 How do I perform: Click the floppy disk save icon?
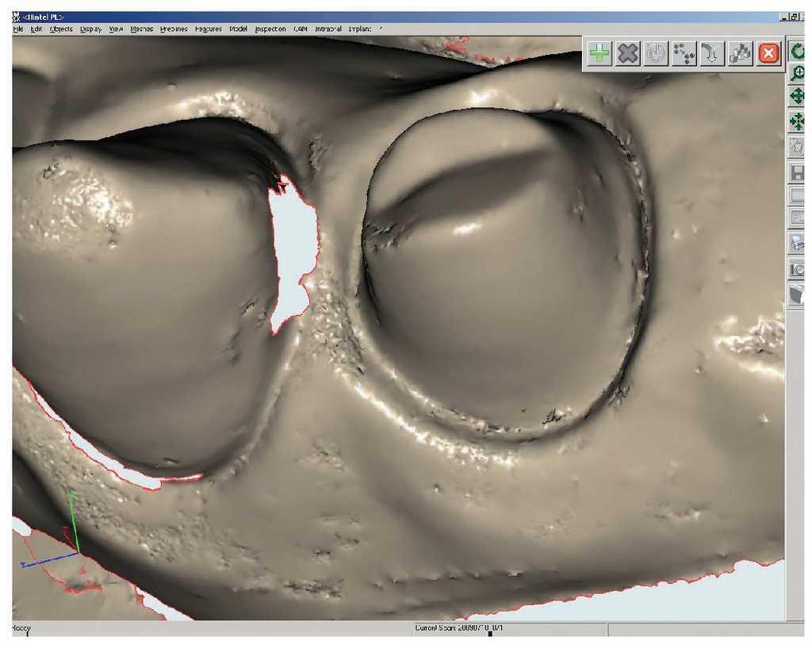coord(798,171)
